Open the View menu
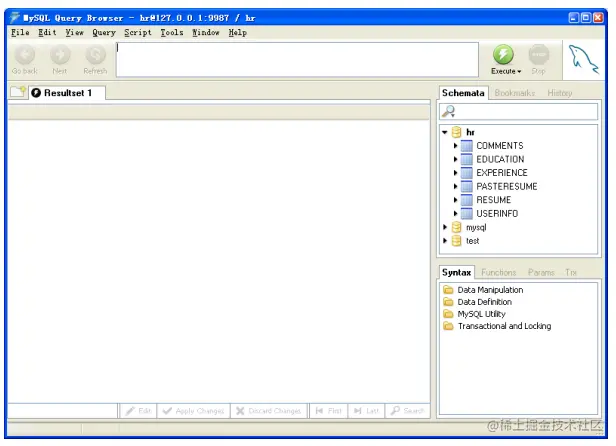Viewport: 616px width, 446px height. click(x=74, y=33)
